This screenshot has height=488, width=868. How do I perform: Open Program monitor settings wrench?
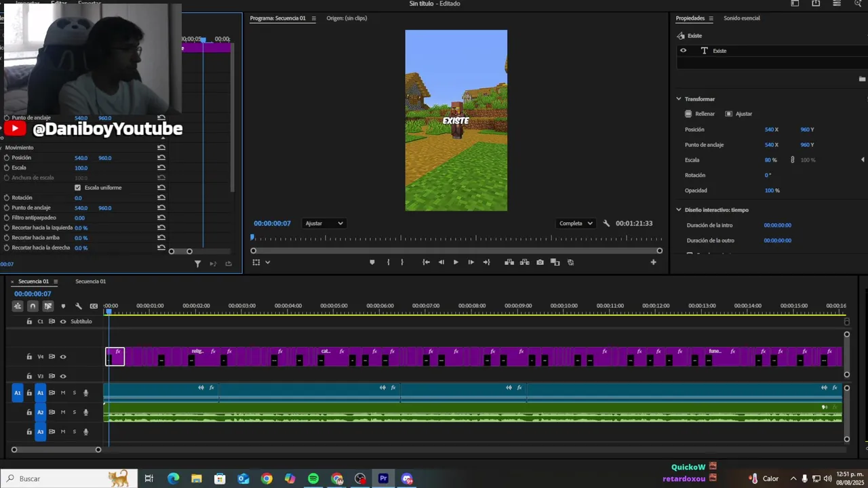[x=606, y=223]
